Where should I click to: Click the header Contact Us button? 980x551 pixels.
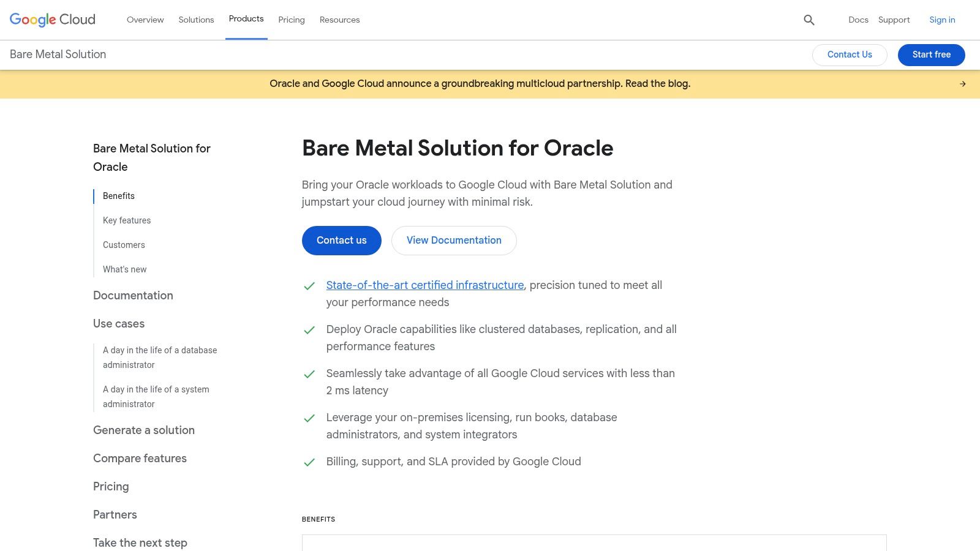[x=849, y=54]
